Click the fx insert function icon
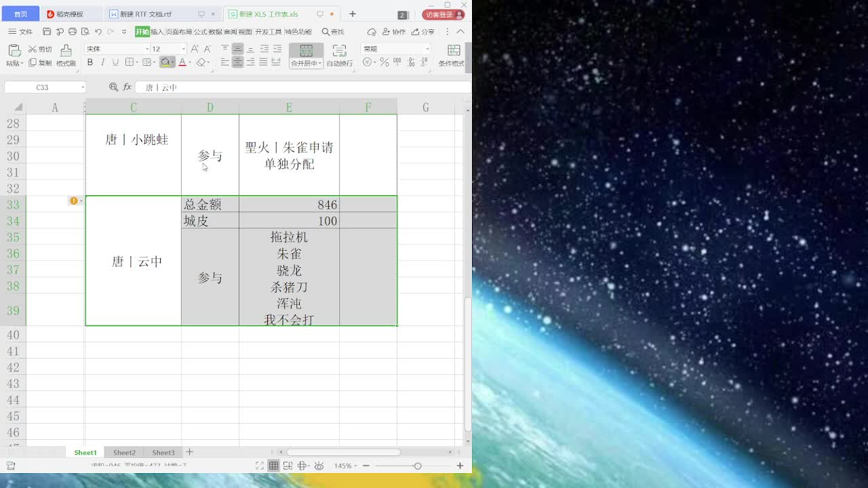 tap(127, 87)
